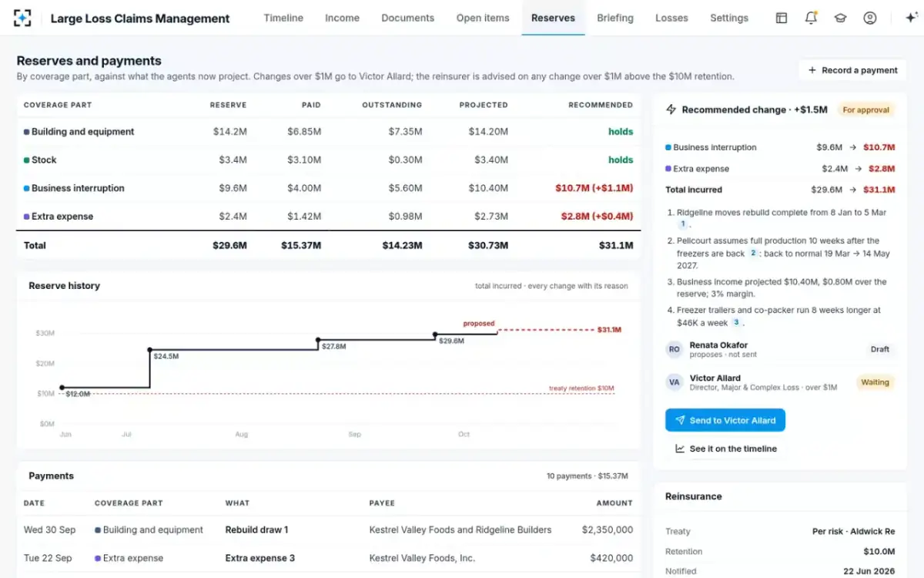The image size is (924, 578).
Task: Click the Recommended column header
Action: point(601,105)
